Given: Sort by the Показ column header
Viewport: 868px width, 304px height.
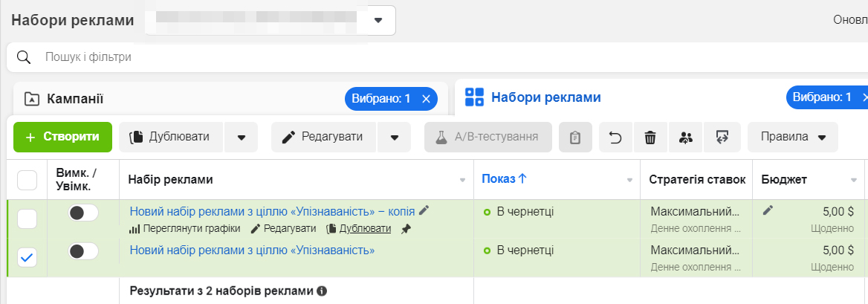Looking at the screenshot, I should [505, 179].
